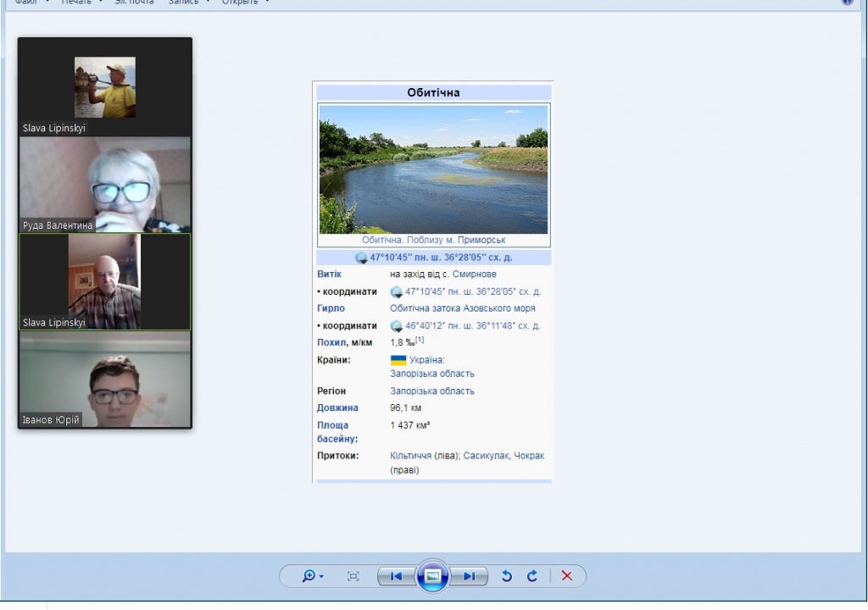The image size is (868, 610).
Task: Select the river Обитічна photo
Action: [433, 169]
